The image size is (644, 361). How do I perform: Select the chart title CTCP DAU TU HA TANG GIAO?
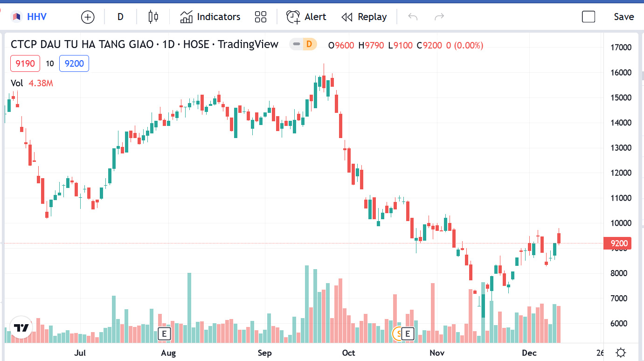82,45
